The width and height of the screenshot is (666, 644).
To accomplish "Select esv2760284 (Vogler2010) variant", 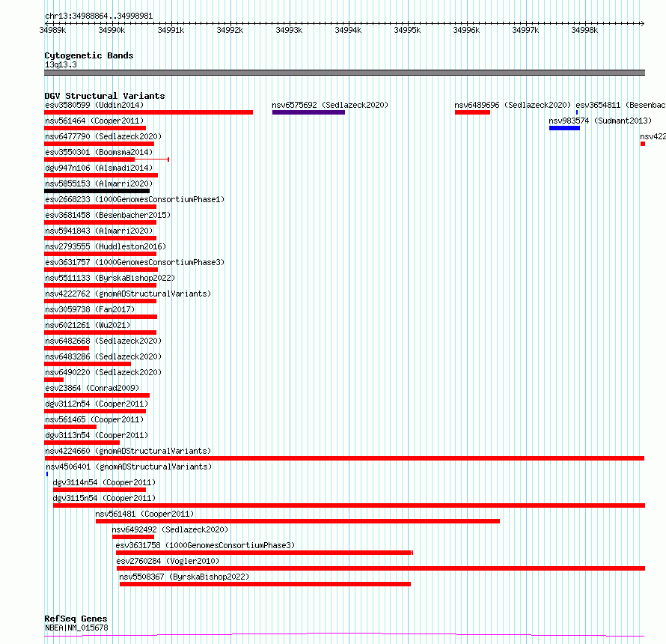I will 168,561.
